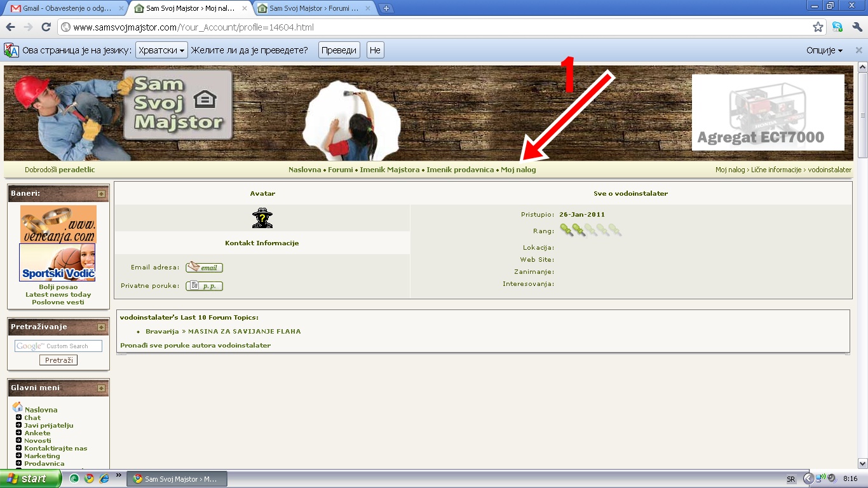
Task: Click the Windows start button
Action: pyautogui.click(x=30, y=478)
